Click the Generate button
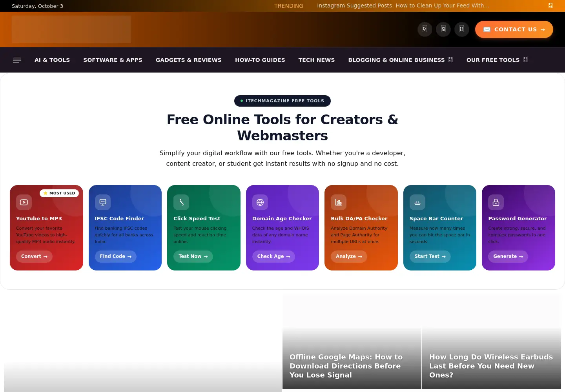This screenshot has height=392, width=565. (x=508, y=256)
